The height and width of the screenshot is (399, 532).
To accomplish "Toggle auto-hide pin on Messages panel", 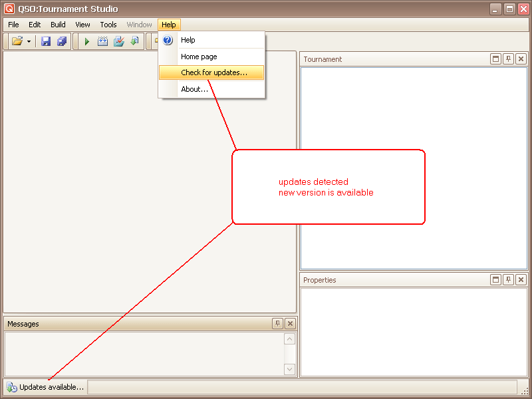I will click(x=277, y=324).
